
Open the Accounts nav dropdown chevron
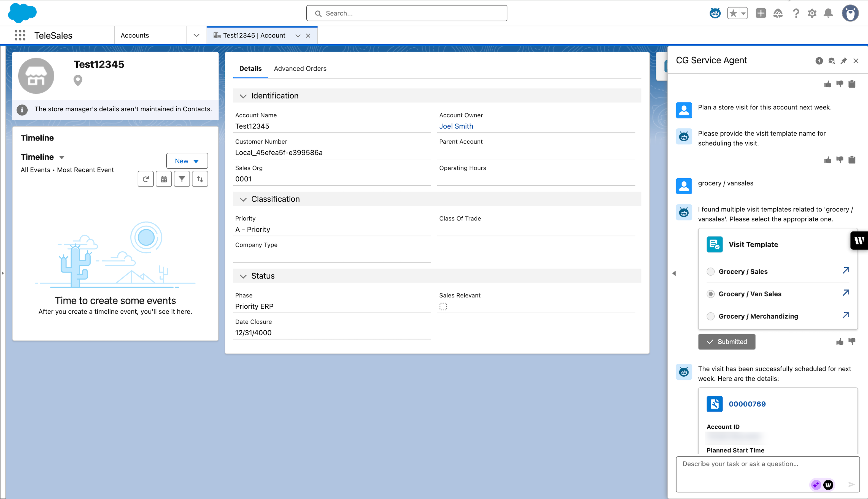[196, 35]
